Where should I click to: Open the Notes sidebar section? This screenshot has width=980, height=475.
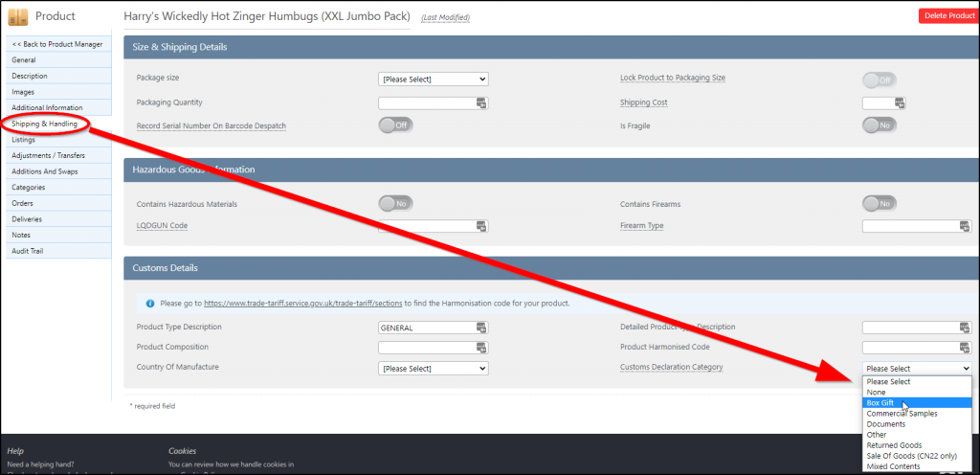(x=58, y=235)
